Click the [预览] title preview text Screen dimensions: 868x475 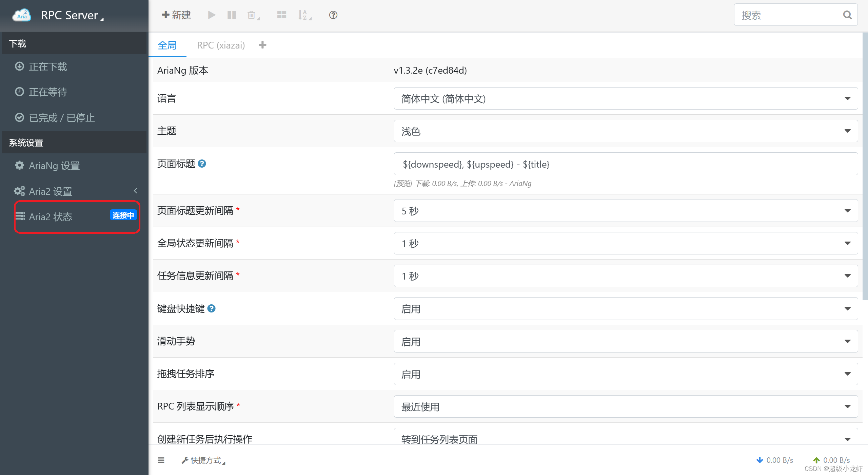click(462, 184)
